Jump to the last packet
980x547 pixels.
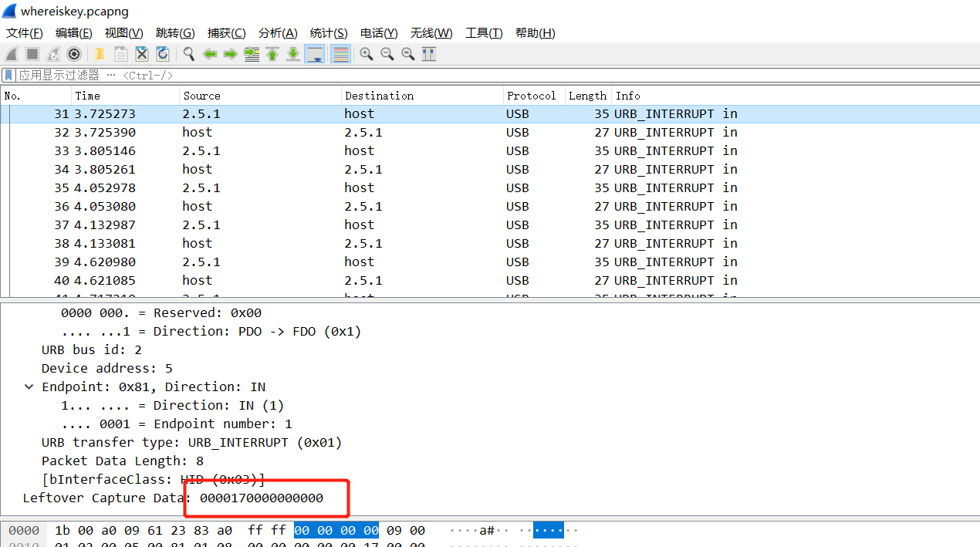click(x=293, y=54)
